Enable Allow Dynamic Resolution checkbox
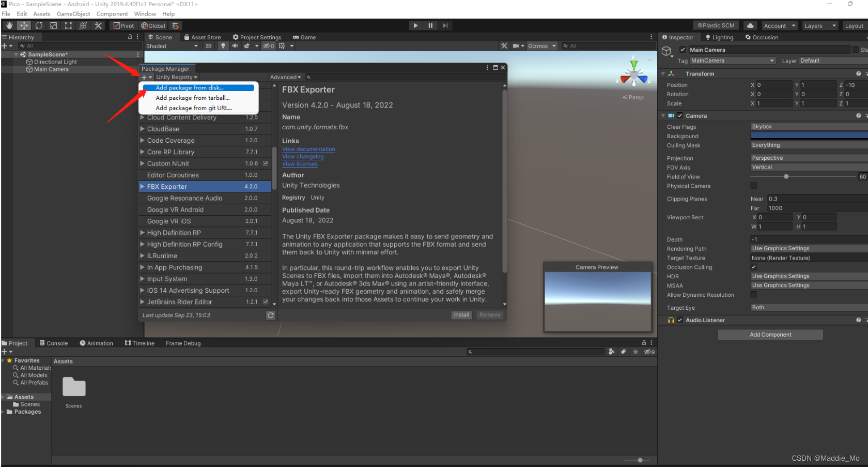868x467 pixels. pyautogui.click(x=753, y=295)
